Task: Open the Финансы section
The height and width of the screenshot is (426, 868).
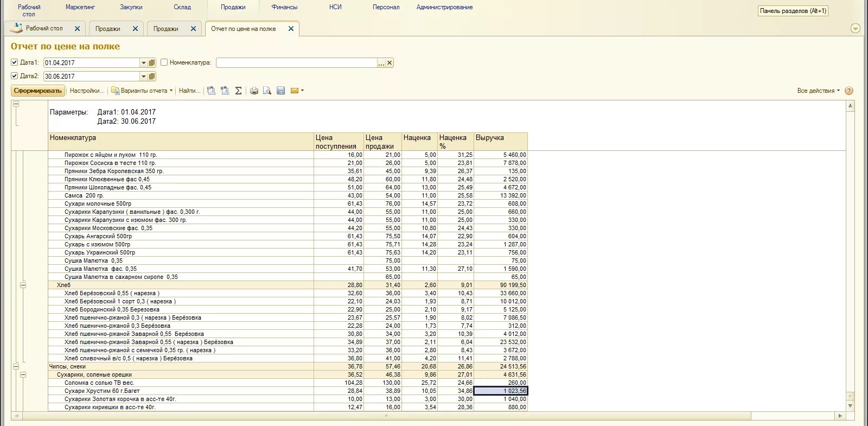Action: (x=284, y=7)
